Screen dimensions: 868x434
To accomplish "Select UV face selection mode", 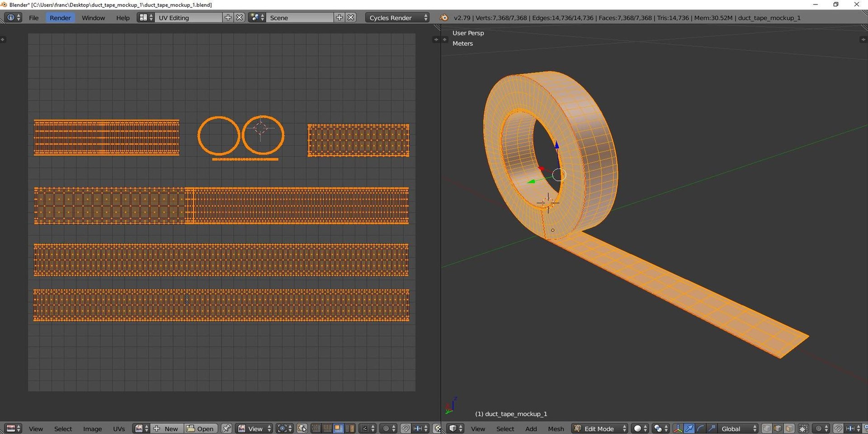I will coord(338,429).
